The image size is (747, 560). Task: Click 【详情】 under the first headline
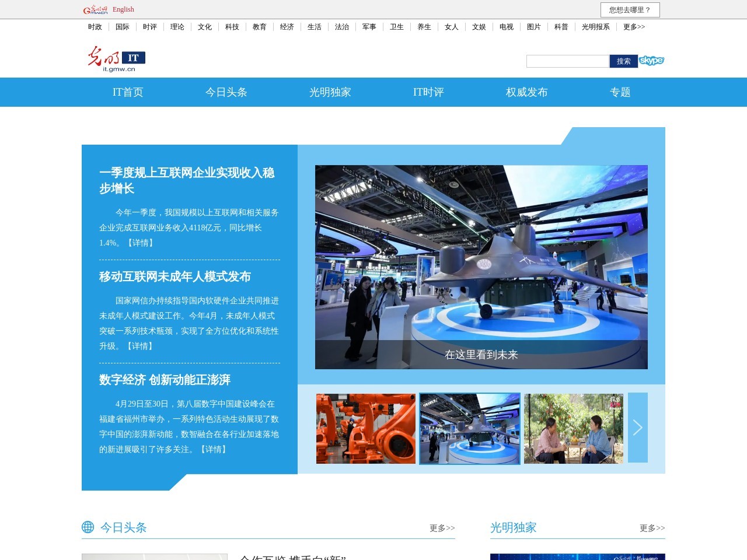[140, 243]
